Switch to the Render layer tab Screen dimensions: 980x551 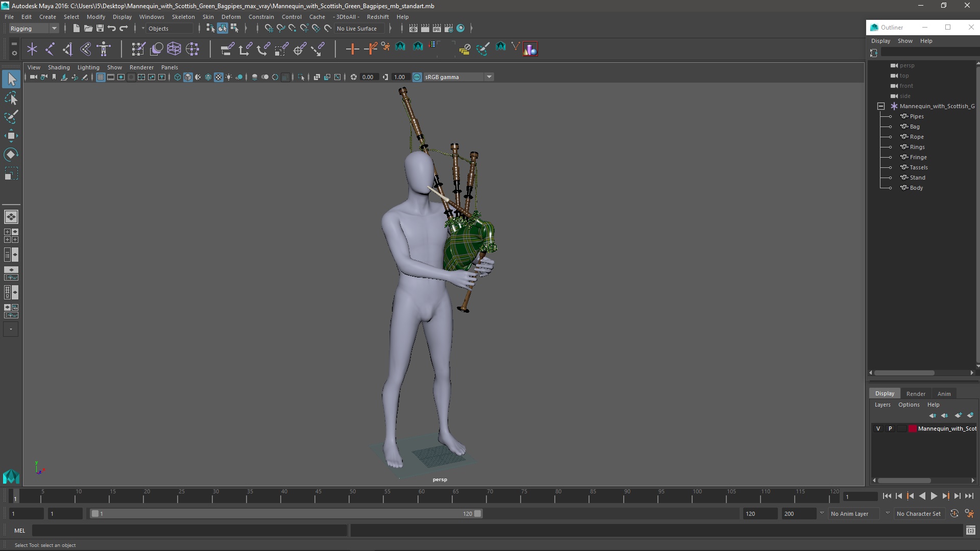(x=915, y=393)
